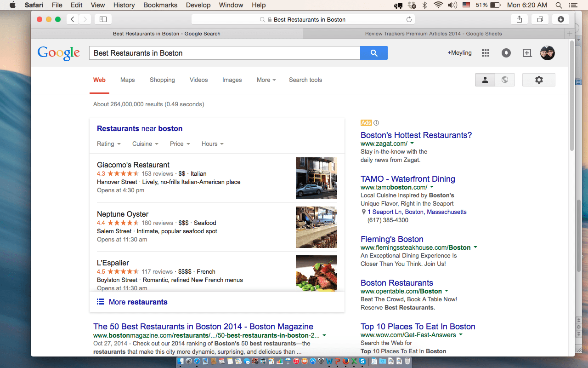Expand the Hours filter dropdown

tap(213, 144)
